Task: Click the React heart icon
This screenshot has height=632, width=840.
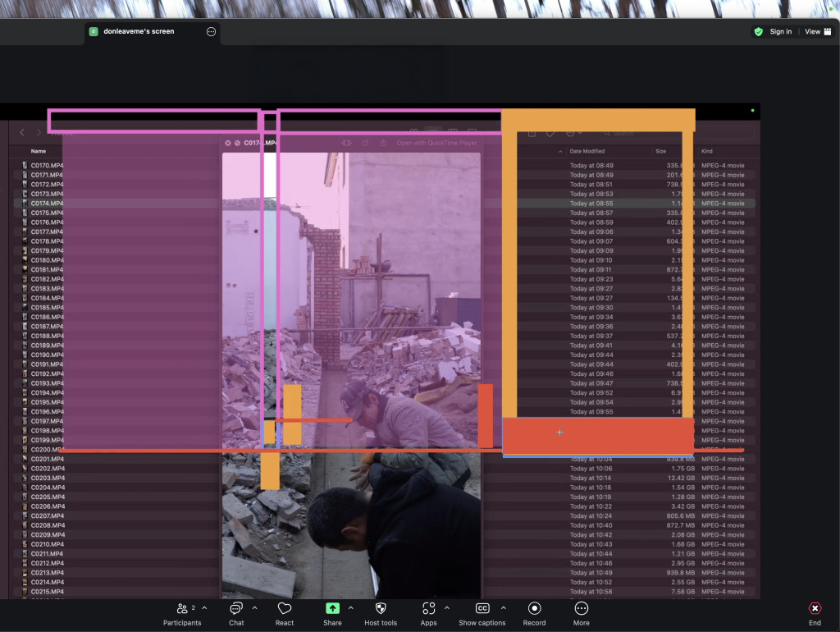Action: click(x=285, y=609)
